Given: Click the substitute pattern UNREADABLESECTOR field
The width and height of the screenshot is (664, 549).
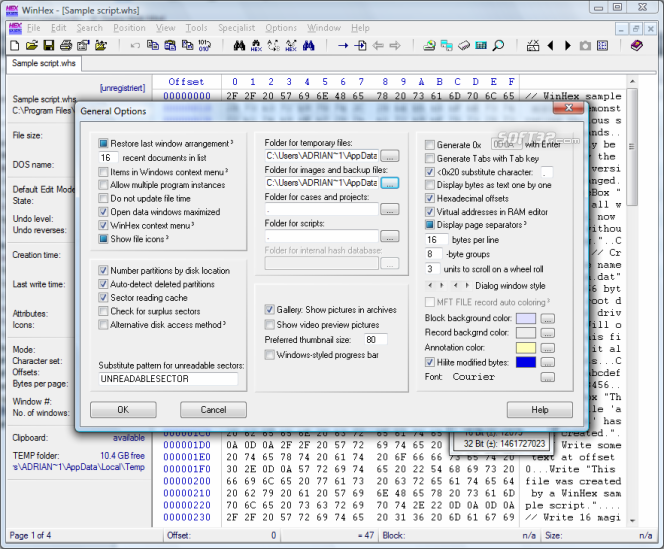Looking at the screenshot, I should coord(168,379).
